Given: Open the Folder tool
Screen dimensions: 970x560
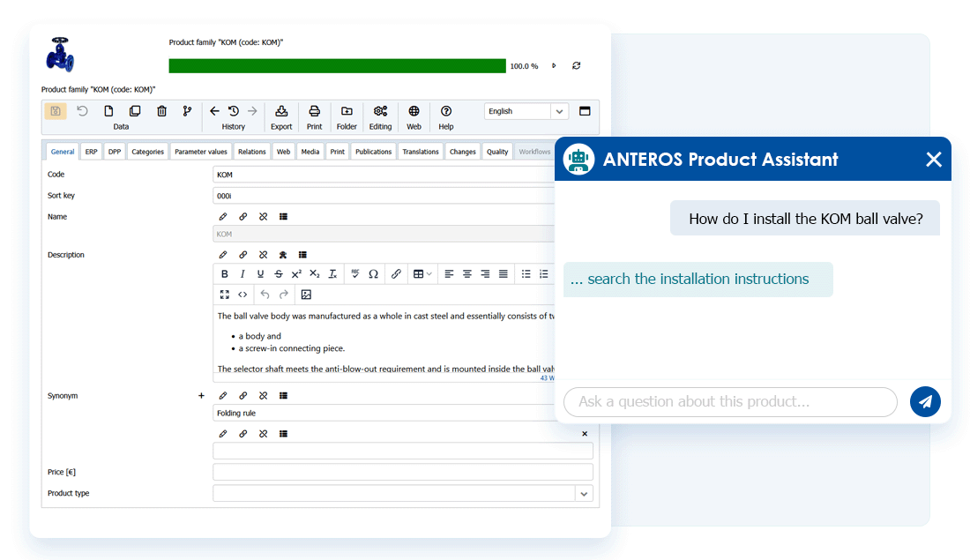Looking at the screenshot, I should tap(347, 117).
